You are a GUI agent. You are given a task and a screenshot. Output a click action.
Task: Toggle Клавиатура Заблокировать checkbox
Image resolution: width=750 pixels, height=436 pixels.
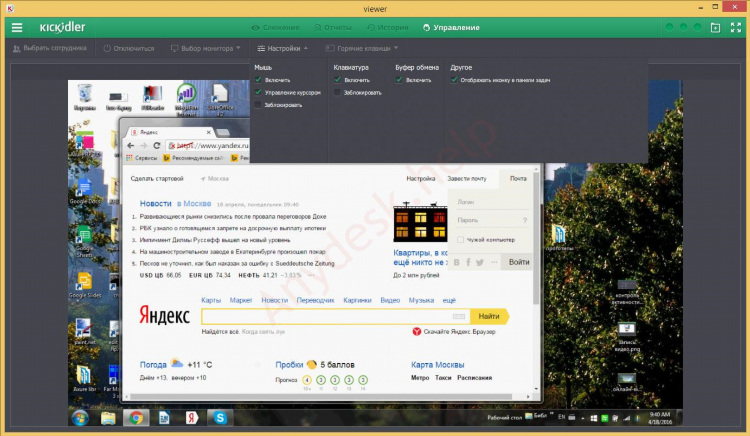tap(337, 92)
